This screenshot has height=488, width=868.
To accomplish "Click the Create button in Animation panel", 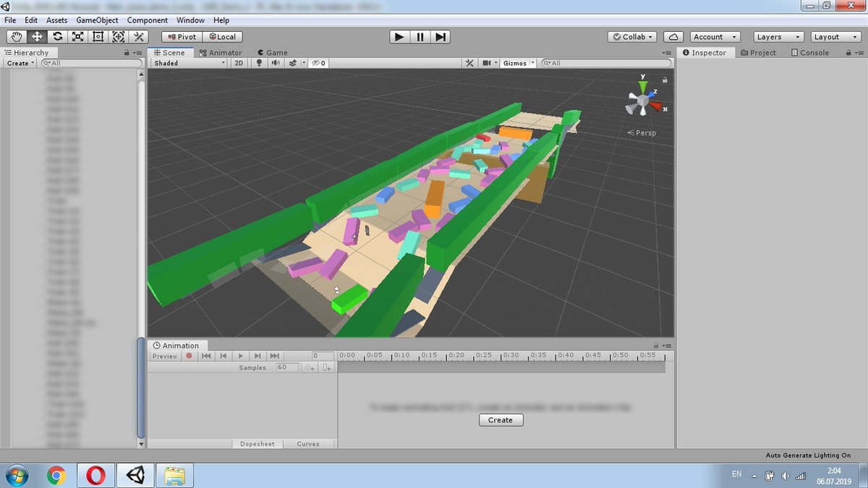I will click(x=501, y=420).
